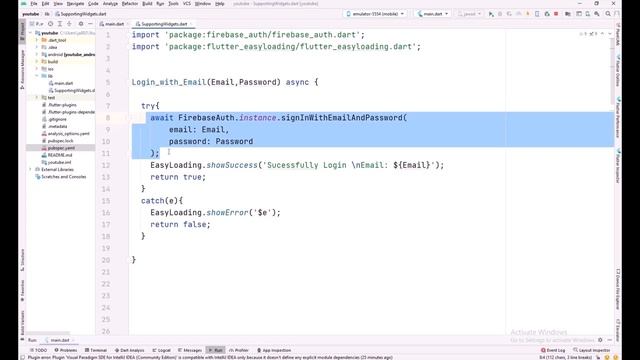Image resolution: width=640 pixels, height=360 pixels.
Task: Click the Run with cursor icon in toolbar
Action: 491,14
